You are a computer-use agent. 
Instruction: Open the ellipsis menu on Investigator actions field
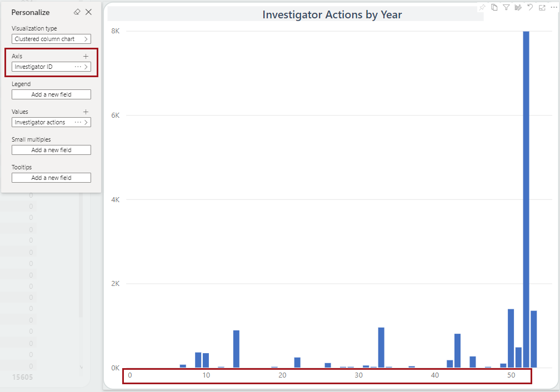pos(78,122)
